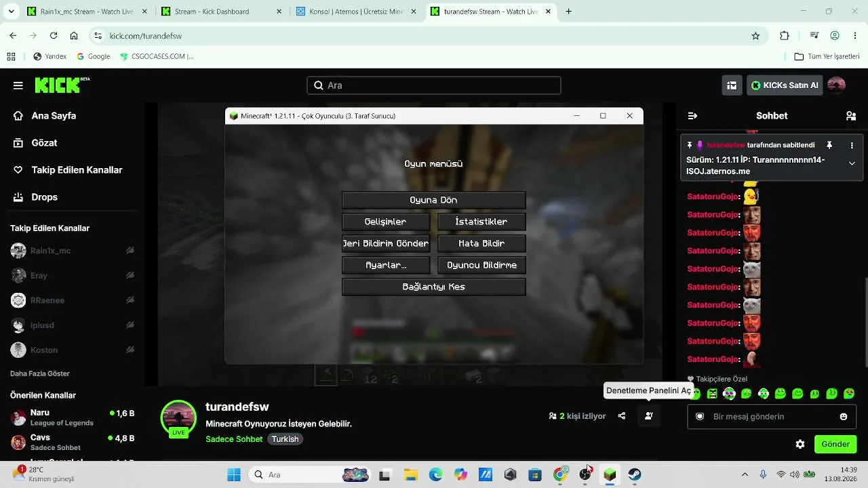Screen dimensions: 868x488
Task: Open İstatistikler in the Minecraft menu
Action: point(481,222)
